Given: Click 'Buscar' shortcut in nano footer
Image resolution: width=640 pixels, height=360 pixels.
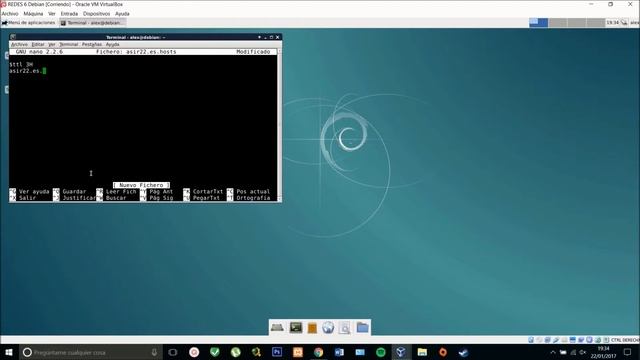Looking at the screenshot, I should (116, 198).
